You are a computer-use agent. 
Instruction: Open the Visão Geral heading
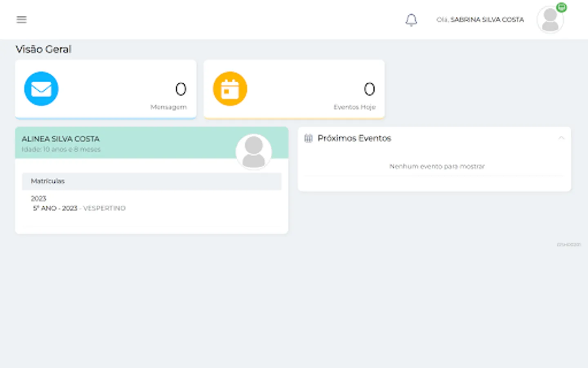pos(43,49)
